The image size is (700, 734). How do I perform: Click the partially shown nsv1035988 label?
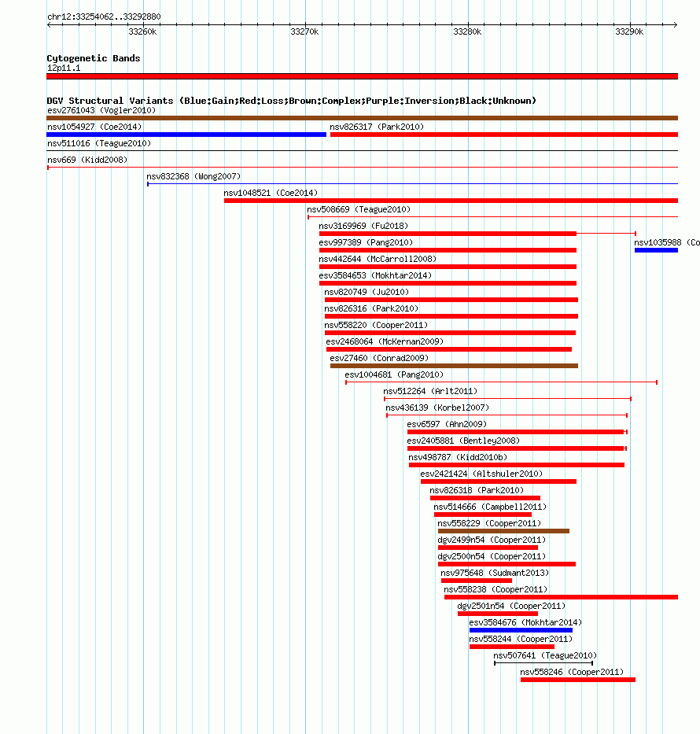[x=667, y=242]
